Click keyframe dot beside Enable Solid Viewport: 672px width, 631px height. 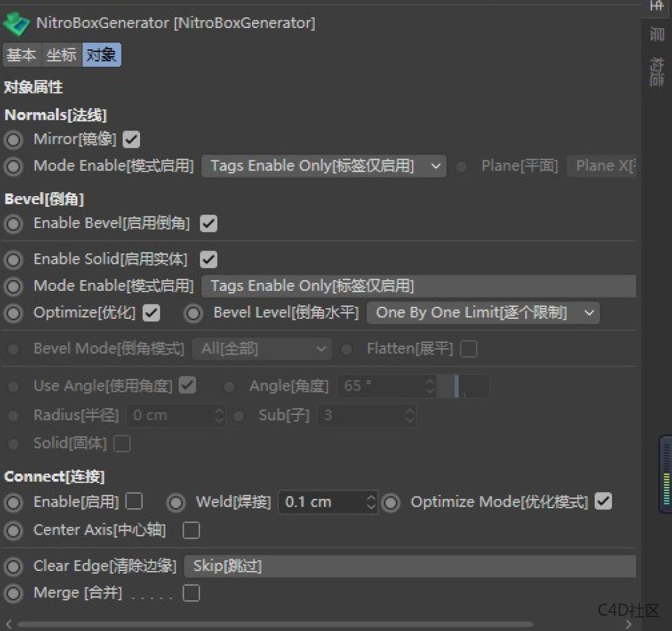13,259
